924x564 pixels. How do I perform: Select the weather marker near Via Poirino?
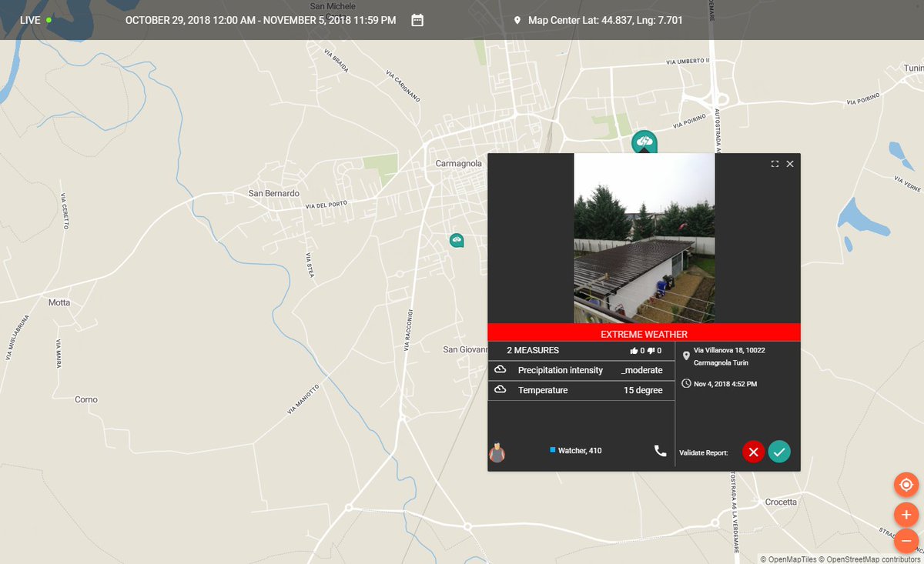click(x=644, y=142)
